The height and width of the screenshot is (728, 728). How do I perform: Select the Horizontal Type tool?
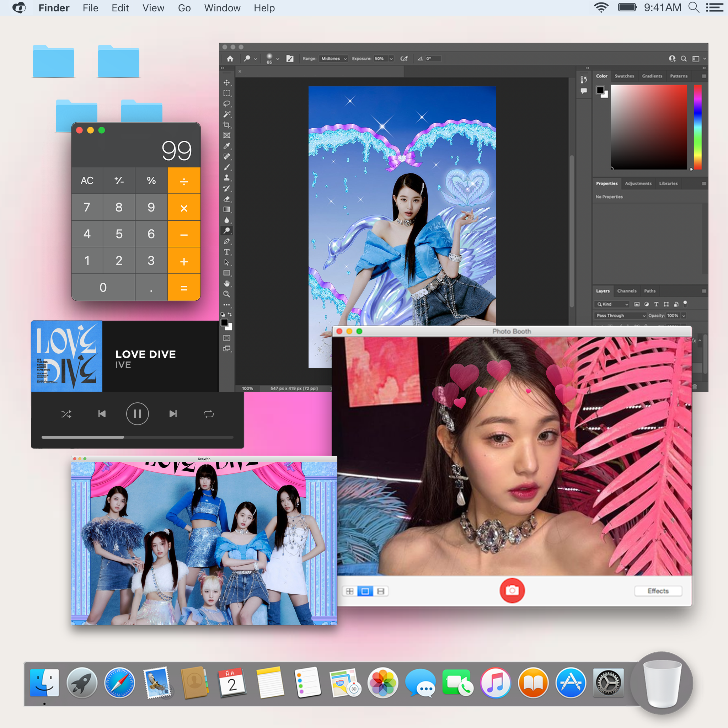point(226,252)
